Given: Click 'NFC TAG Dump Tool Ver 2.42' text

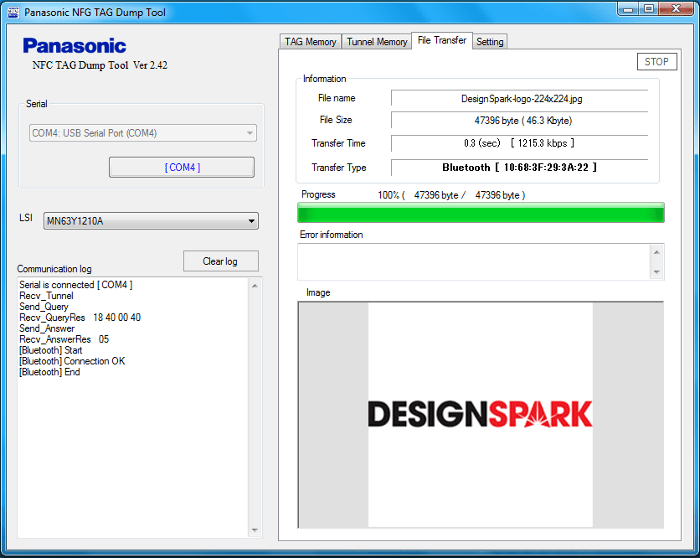Looking at the screenshot, I should click(x=100, y=66).
